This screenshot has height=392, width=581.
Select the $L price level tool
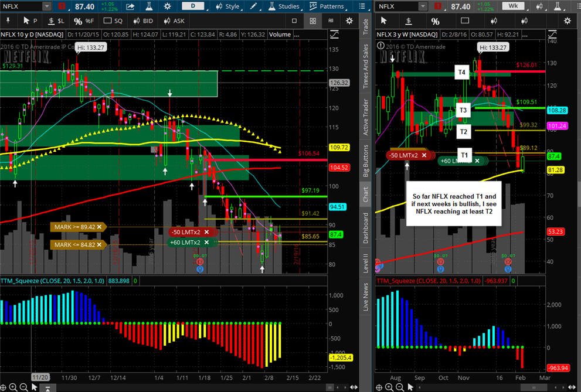56,21
